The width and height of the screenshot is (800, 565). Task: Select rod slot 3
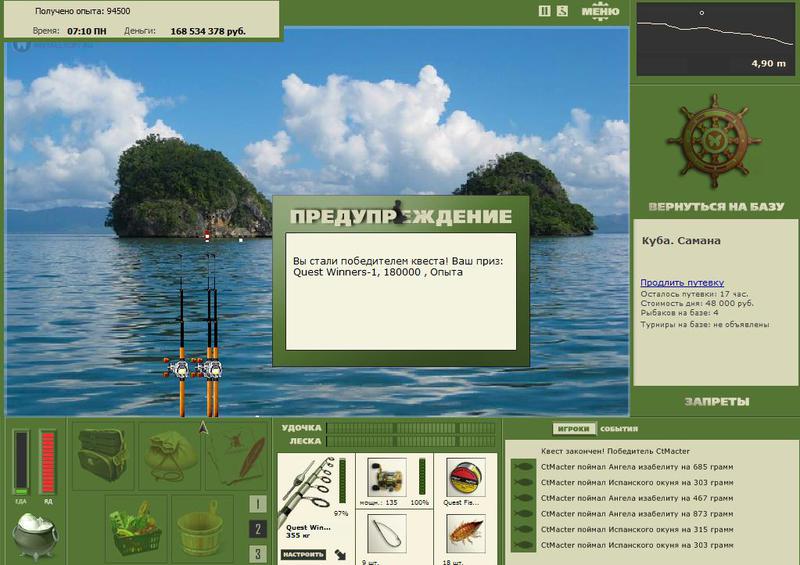(x=258, y=554)
